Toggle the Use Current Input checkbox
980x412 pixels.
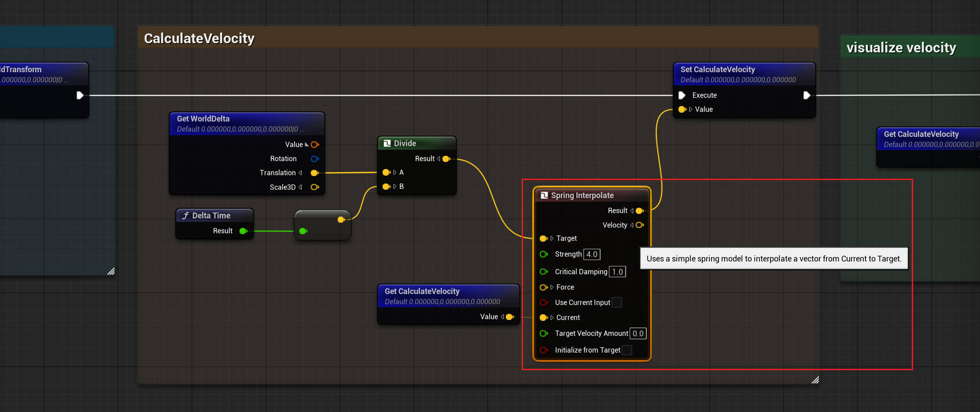pos(617,302)
